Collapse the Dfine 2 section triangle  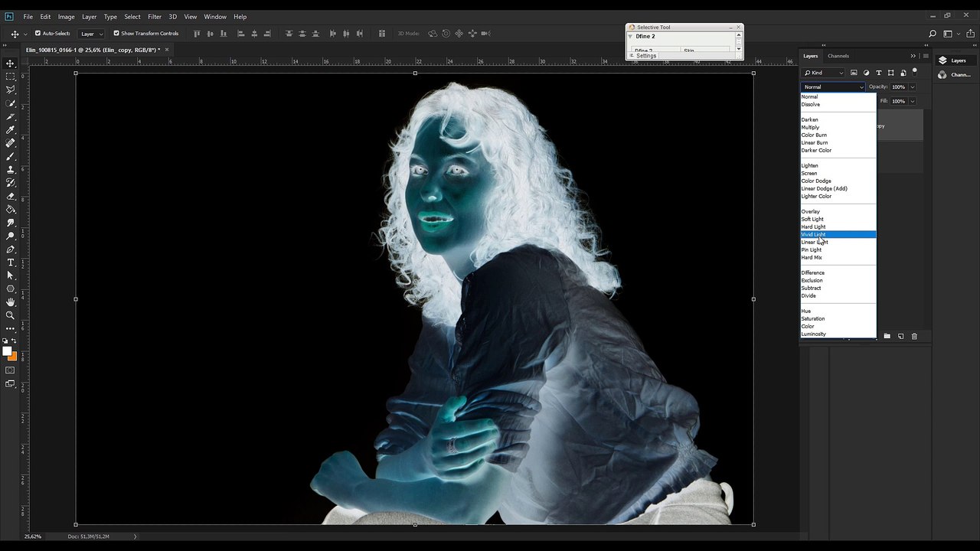click(630, 36)
